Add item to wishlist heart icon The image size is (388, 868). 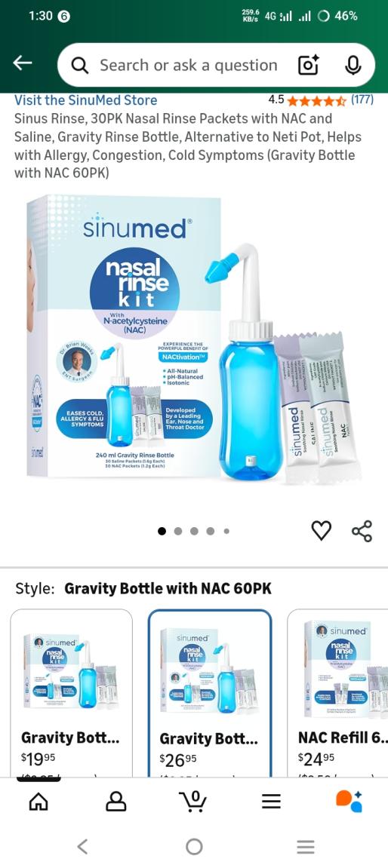pyautogui.click(x=321, y=530)
